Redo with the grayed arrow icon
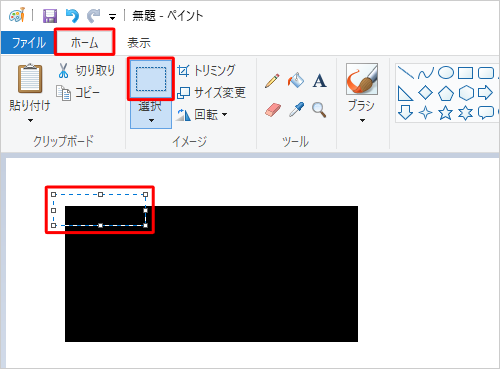 [x=94, y=16]
